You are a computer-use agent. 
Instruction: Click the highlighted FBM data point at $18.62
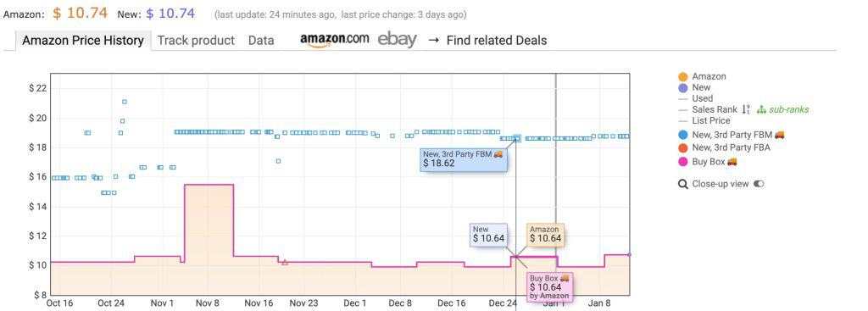click(x=516, y=138)
